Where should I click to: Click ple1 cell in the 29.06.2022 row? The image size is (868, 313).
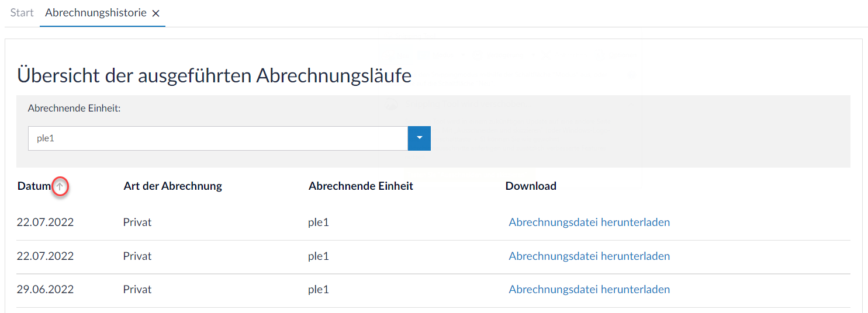point(319,290)
